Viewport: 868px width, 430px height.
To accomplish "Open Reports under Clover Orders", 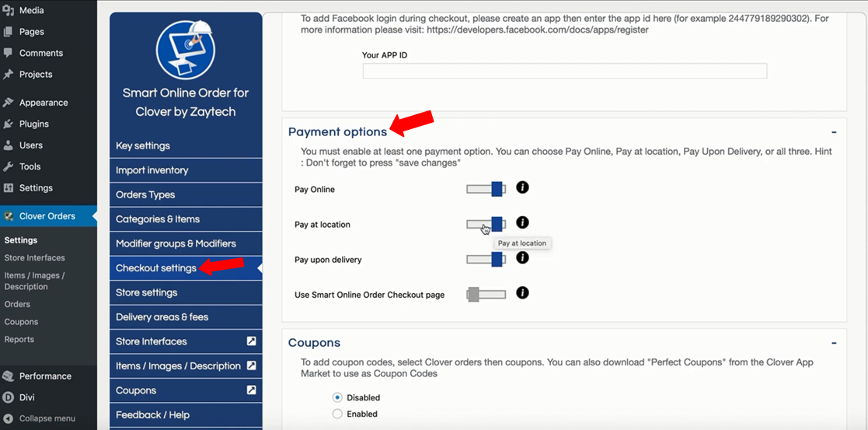I will coord(19,339).
